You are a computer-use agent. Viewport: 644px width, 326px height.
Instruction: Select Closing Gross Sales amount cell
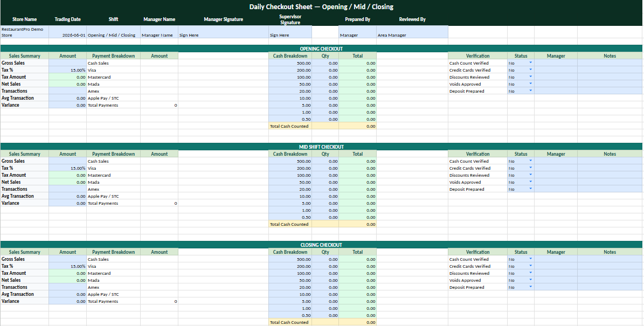(x=68, y=259)
